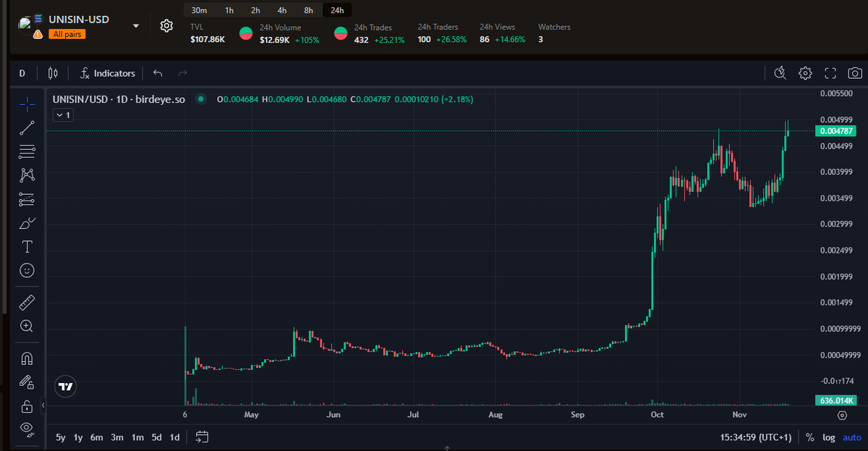Open the forecasting and measurement tools
The height and width of the screenshot is (451, 868).
27,199
